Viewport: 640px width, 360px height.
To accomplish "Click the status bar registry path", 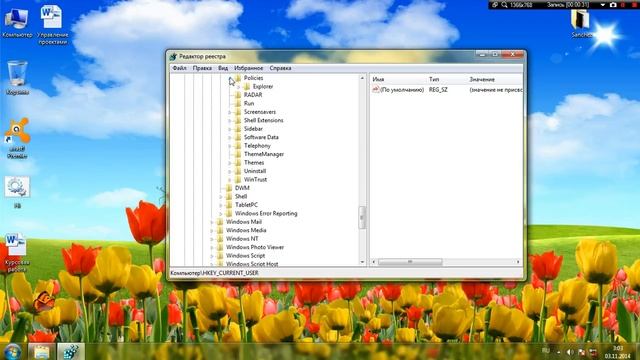I will 214,273.
